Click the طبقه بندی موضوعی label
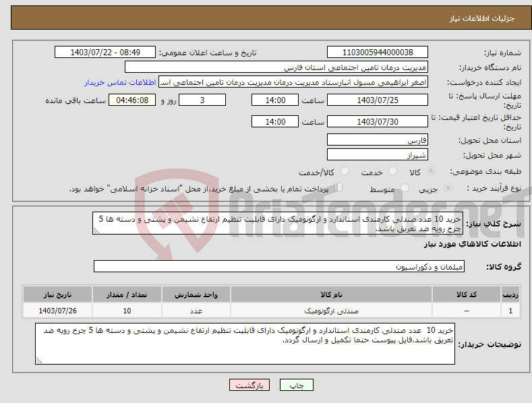Screen dimensions: 532x403 coord(485,172)
